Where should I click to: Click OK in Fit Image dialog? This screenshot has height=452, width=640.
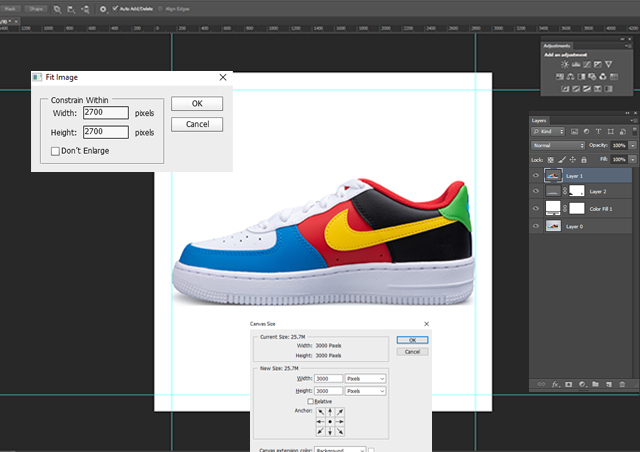click(x=197, y=103)
